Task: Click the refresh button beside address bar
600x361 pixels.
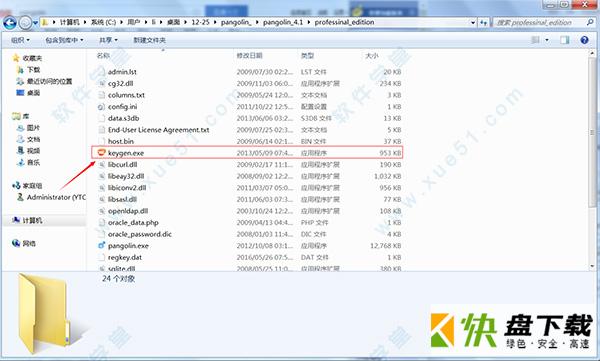Action: (x=484, y=23)
